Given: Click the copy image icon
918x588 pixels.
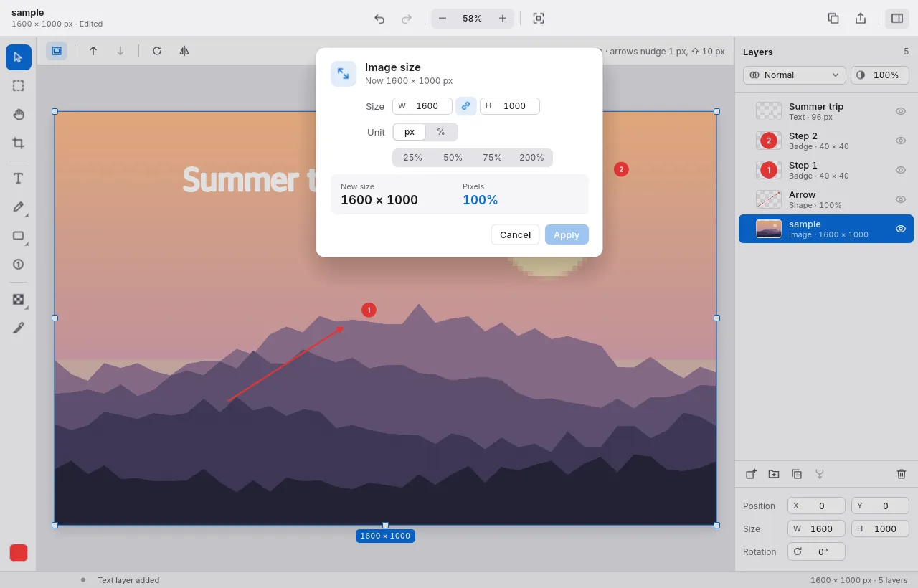Looking at the screenshot, I should (x=833, y=19).
